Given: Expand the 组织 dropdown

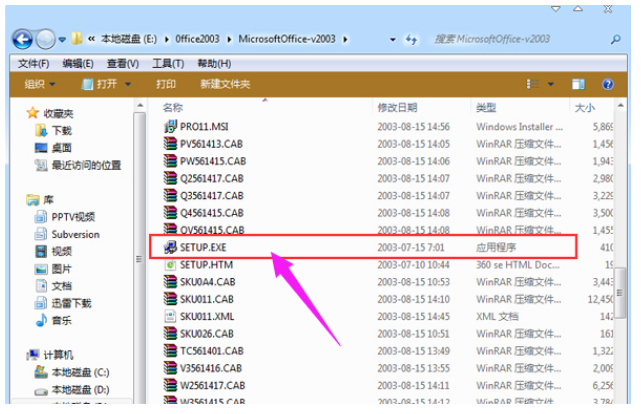Looking at the screenshot, I should [41, 84].
